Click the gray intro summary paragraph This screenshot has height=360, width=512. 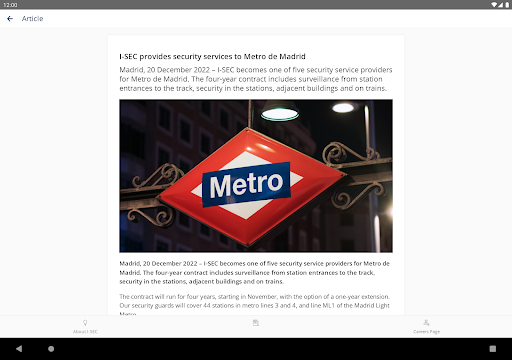(256, 79)
